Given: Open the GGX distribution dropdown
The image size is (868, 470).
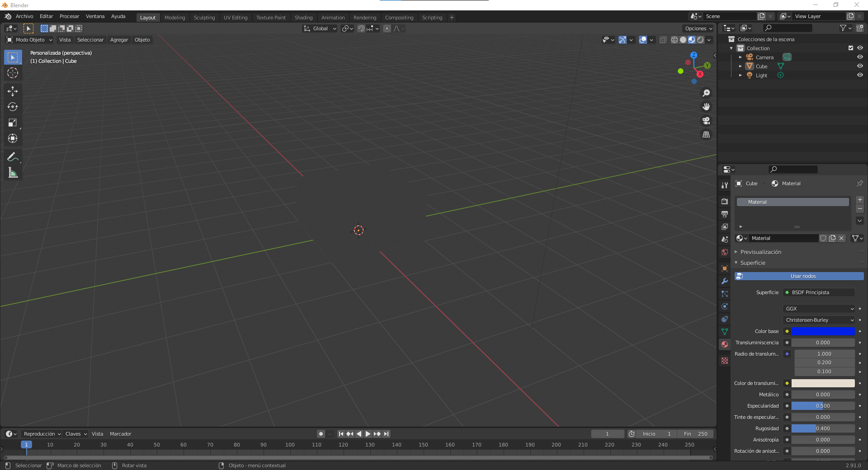Looking at the screenshot, I should (x=819, y=309).
